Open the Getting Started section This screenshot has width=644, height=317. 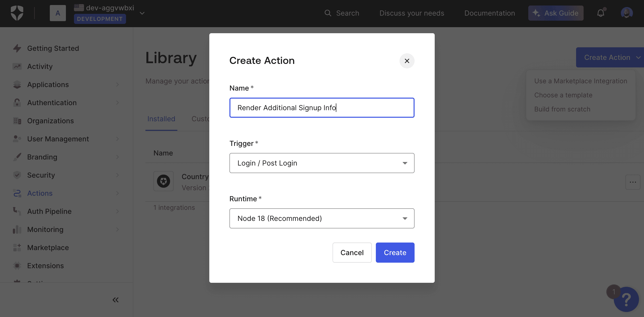53,48
